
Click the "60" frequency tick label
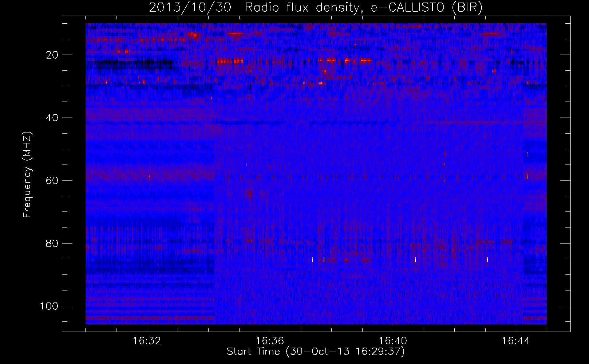pyautogui.click(x=52, y=181)
